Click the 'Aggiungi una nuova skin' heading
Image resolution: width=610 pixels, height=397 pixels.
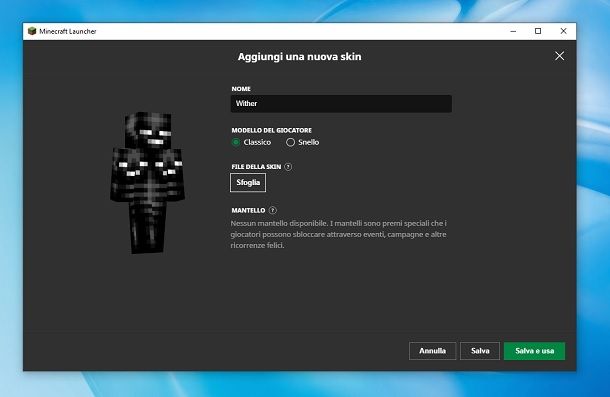(300, 57)
